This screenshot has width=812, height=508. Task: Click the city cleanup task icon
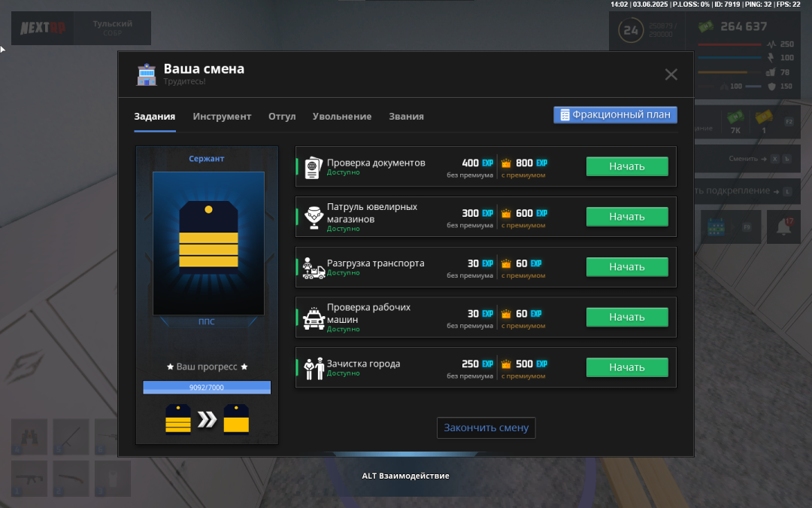[x=314, y=368]
